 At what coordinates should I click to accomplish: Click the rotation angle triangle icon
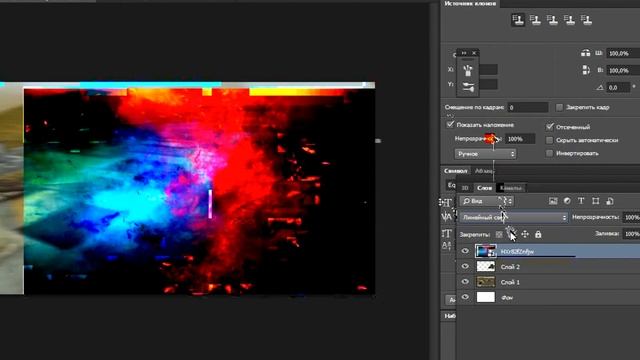599,87
